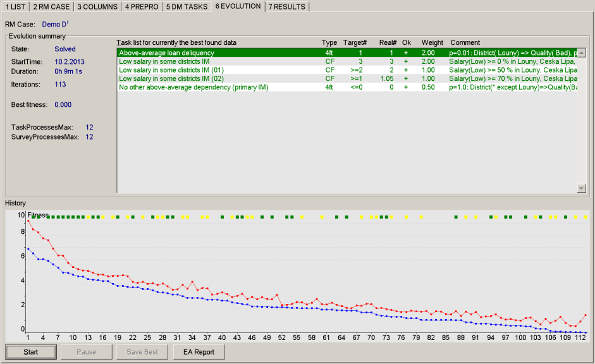Click the 'History' section label
595x364 pixels.
[x=15, y=203]
